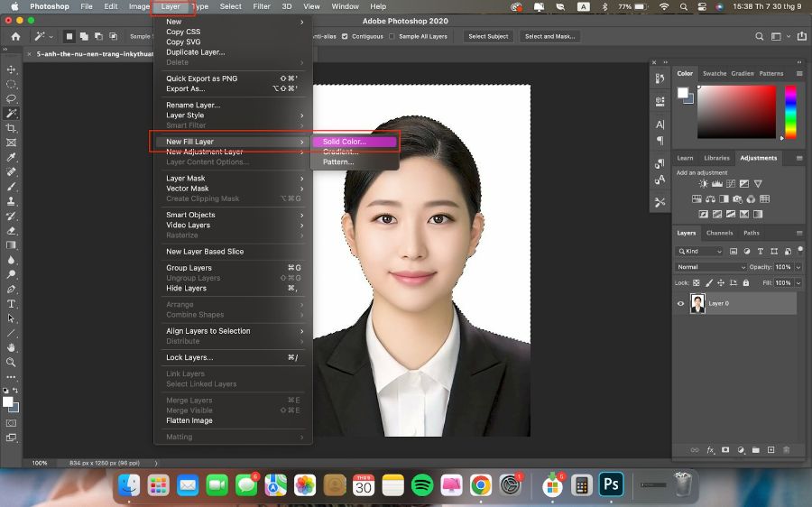Screen dimensions: 812x507
Task: Open the Color panel options menu
Action: point(799,74)
